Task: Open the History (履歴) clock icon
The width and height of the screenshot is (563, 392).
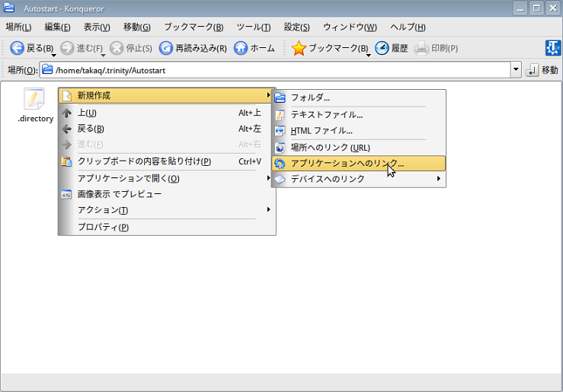Action: coord(382,48)
